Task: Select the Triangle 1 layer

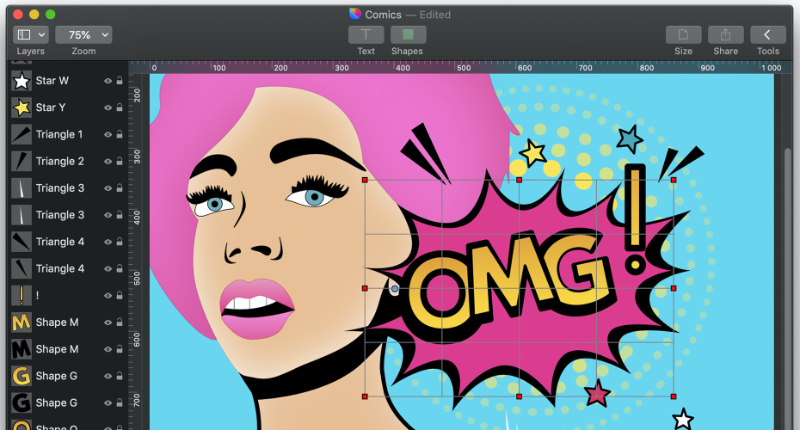Action: [x=60, y=135]
